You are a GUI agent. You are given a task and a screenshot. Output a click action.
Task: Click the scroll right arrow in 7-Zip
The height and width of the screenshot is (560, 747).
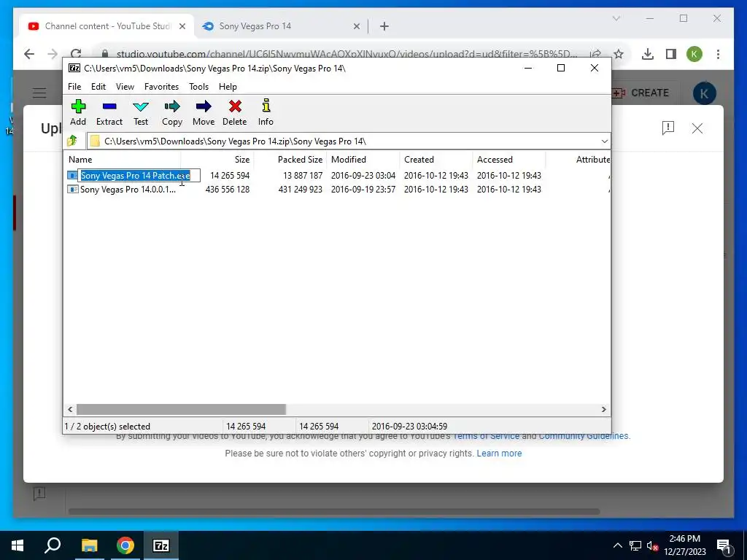click(x=603, y=410)
